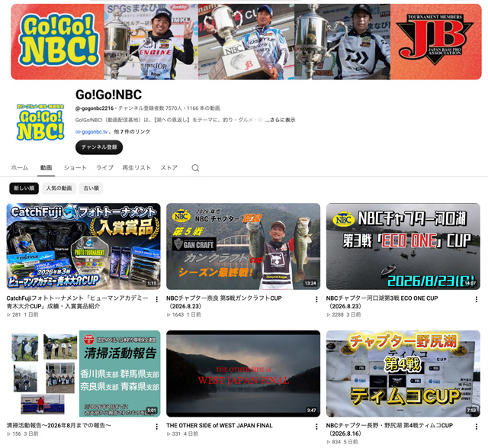The width and height of the screenshot is (488, 448).
Task: Play the 清掃活動報告 thumbnail
Action: pos(83,373)
